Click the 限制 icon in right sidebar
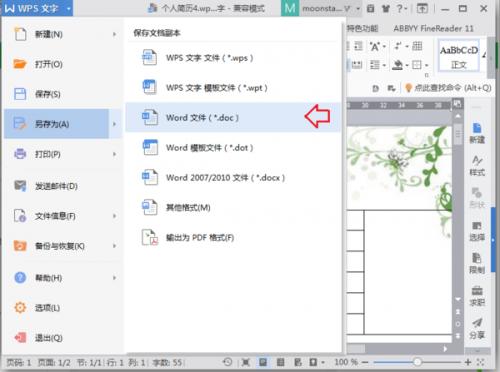Image resolution: width=500 pixels, height=372 pixels. (477, 263)
